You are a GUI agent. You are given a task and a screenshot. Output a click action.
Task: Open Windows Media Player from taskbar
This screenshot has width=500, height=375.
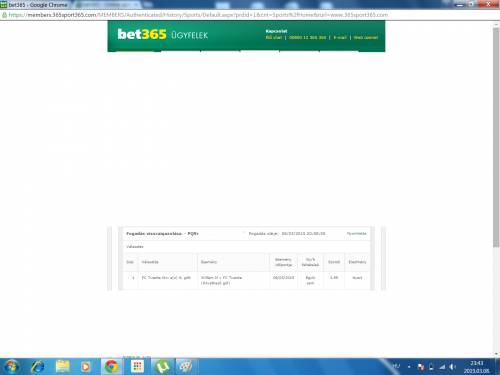[x=86, y=367]
